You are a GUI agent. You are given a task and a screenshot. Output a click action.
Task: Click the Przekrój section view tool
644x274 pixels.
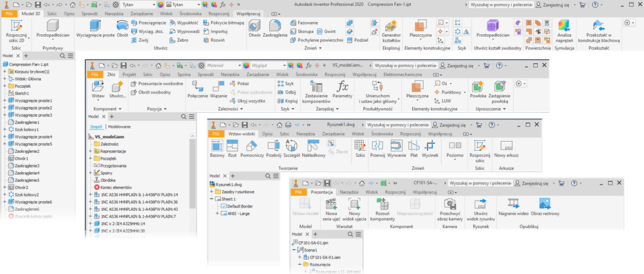click(x=272, y=148)
